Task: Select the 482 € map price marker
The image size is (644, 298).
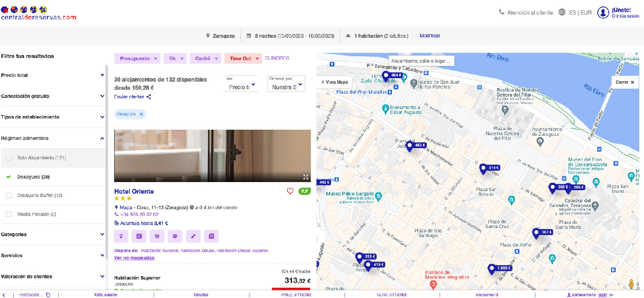Action: 416,146
